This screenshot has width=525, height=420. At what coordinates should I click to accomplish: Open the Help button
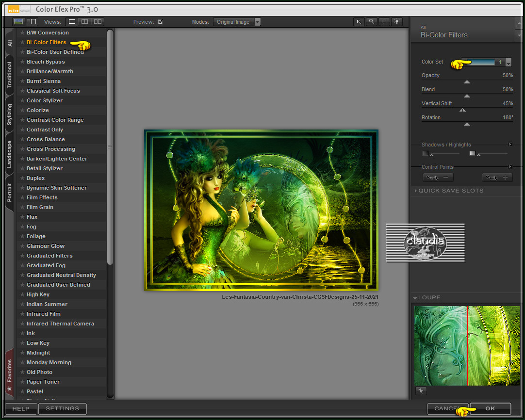pos(21,409)
